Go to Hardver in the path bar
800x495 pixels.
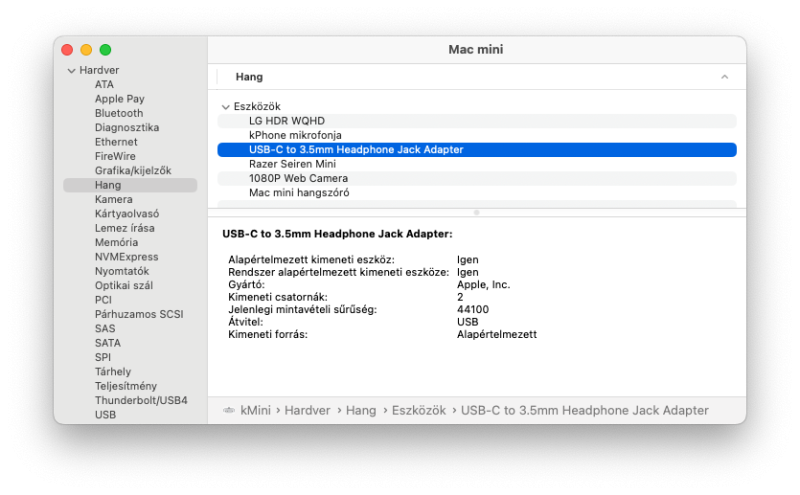tap(307, 410)
